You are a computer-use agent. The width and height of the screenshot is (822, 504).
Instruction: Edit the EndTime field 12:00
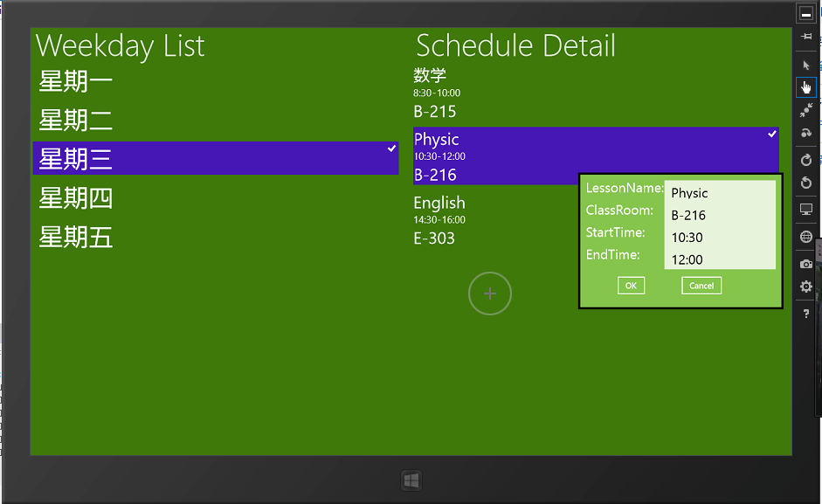point(720,259)
